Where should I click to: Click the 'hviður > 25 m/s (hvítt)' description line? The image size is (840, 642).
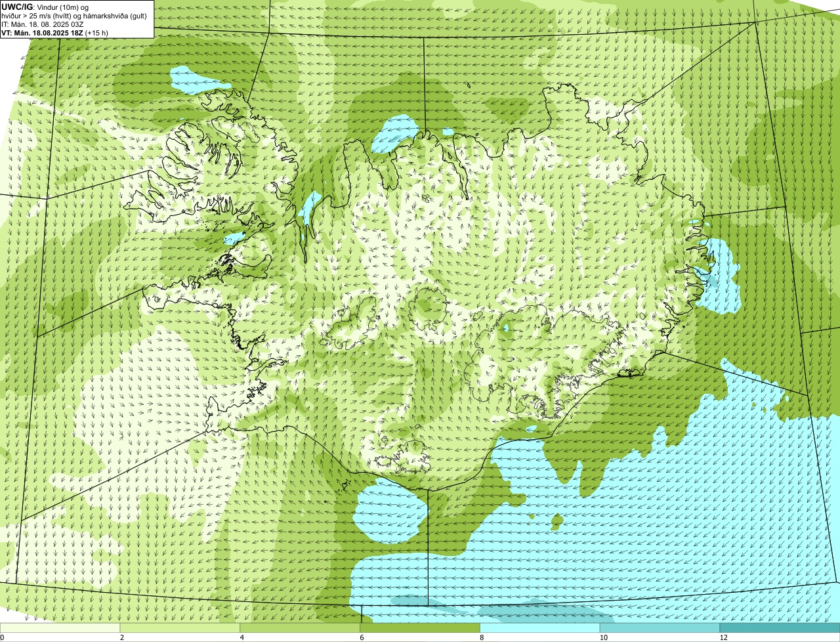(x=73, y=15)
